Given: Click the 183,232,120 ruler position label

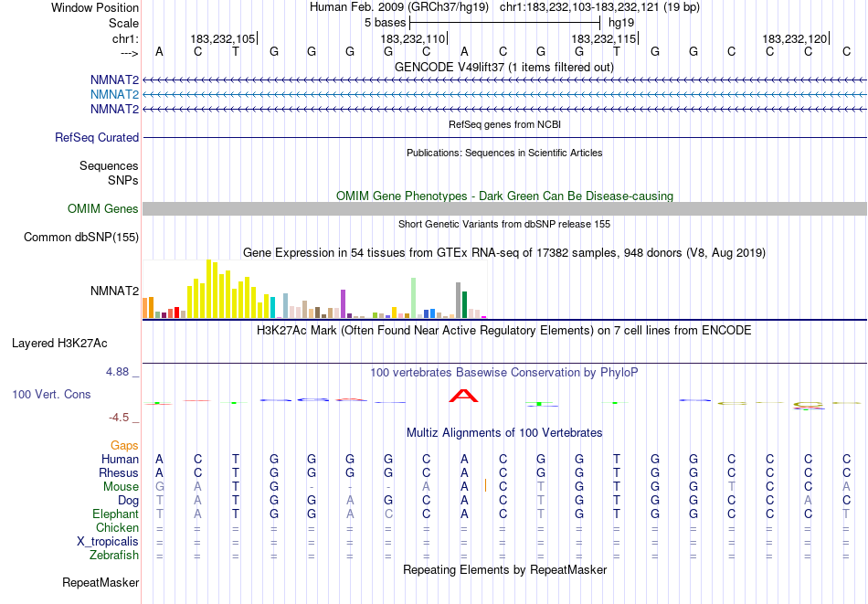Looking at the screenshot, I should (794, 38).
